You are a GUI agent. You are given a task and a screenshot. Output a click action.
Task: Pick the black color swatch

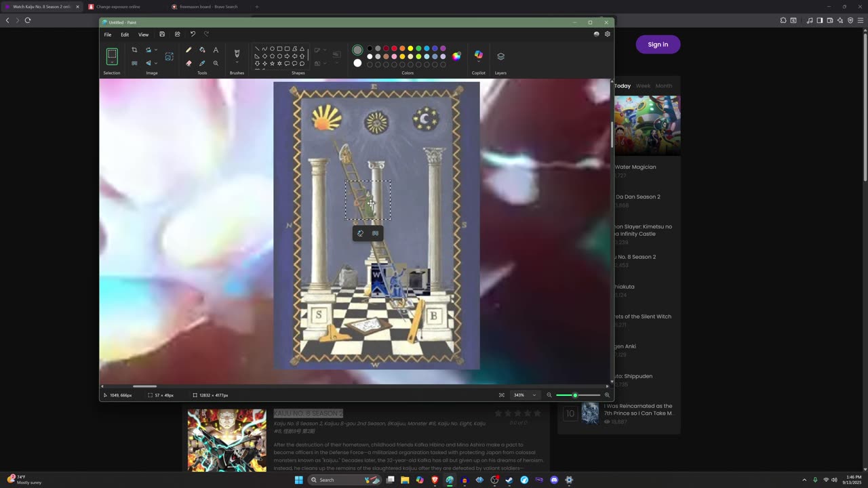370,48
